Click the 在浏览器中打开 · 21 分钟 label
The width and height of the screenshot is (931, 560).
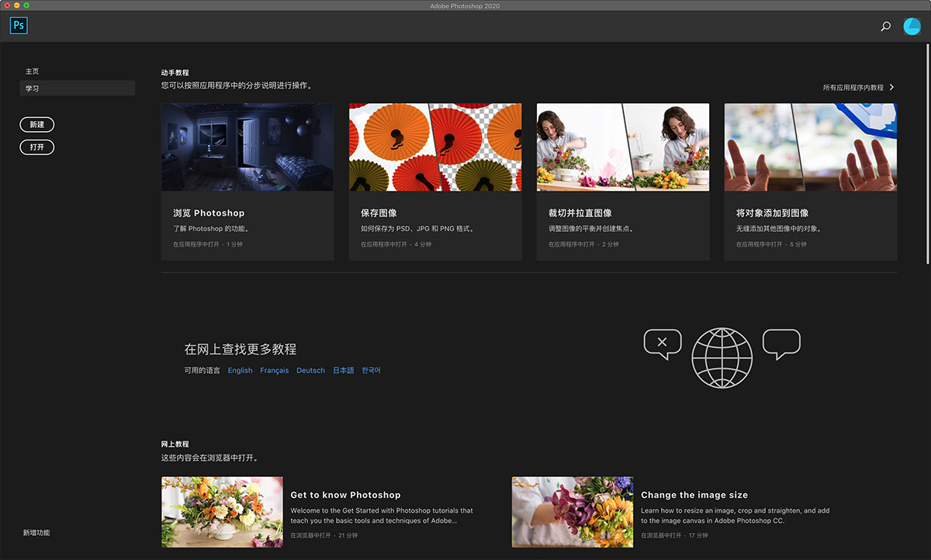[x=324, y=535]
